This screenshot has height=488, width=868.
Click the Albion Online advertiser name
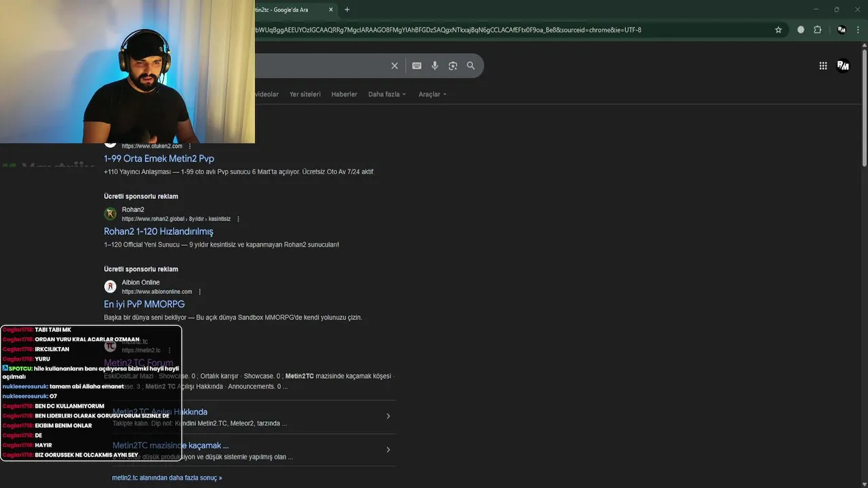tap(141, 283)
